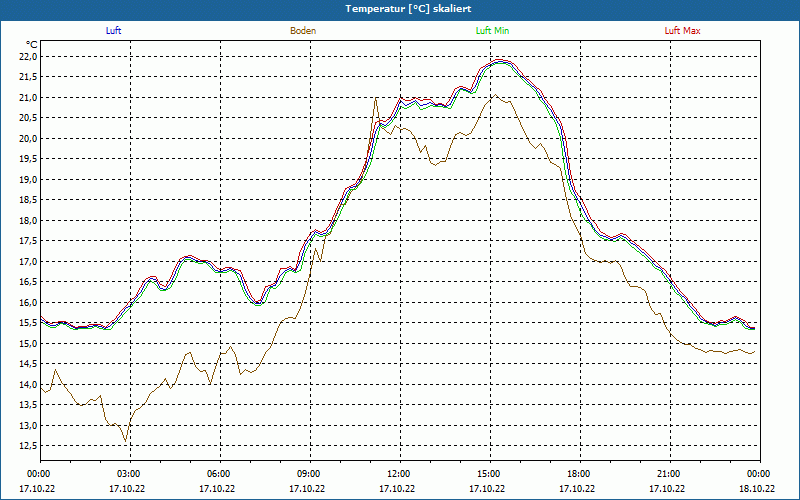Click the red Luft Max legend label
The image size is (800, 500).
(682, 31)
